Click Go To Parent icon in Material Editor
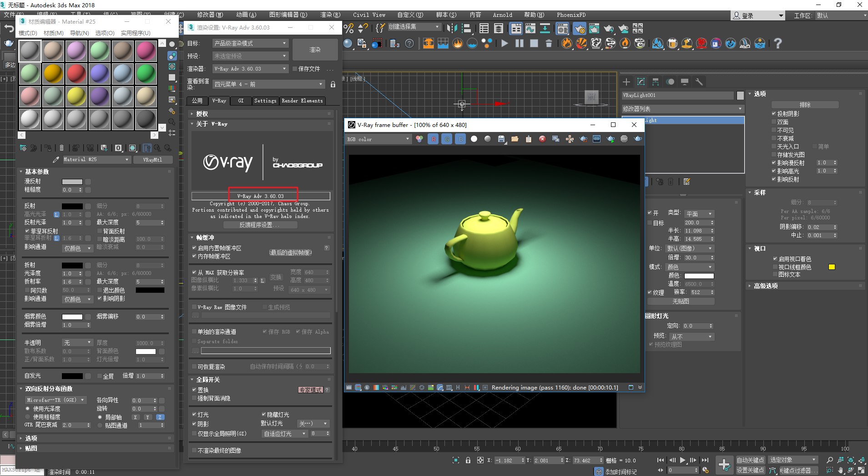 point(157,148)
